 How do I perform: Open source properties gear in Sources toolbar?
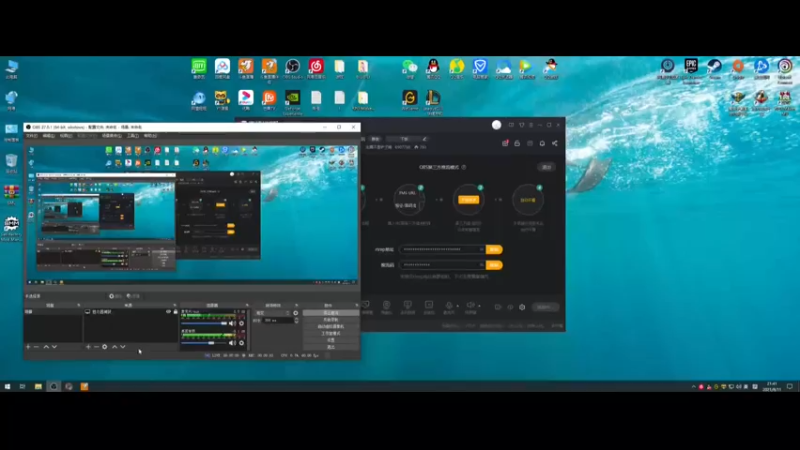105,347
